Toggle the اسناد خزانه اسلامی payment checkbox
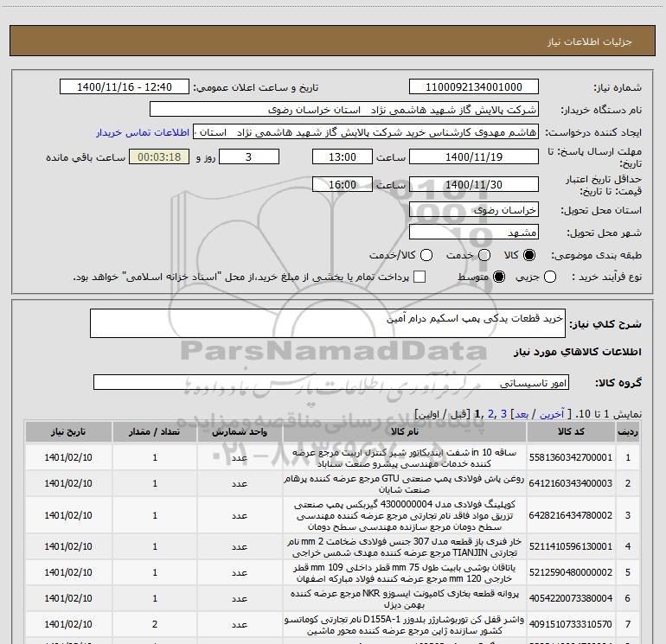 click(419, 277)
